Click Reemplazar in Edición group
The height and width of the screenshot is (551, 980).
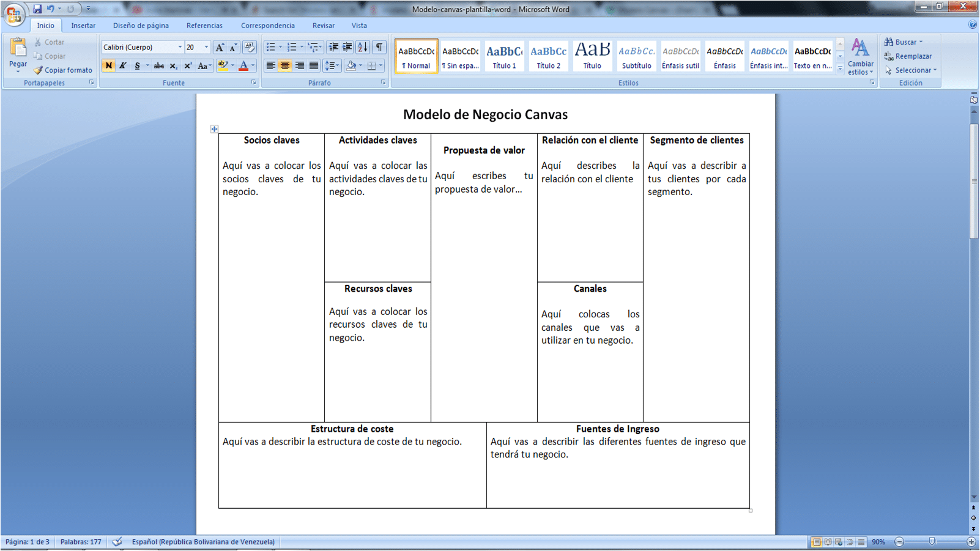[908, 56]
